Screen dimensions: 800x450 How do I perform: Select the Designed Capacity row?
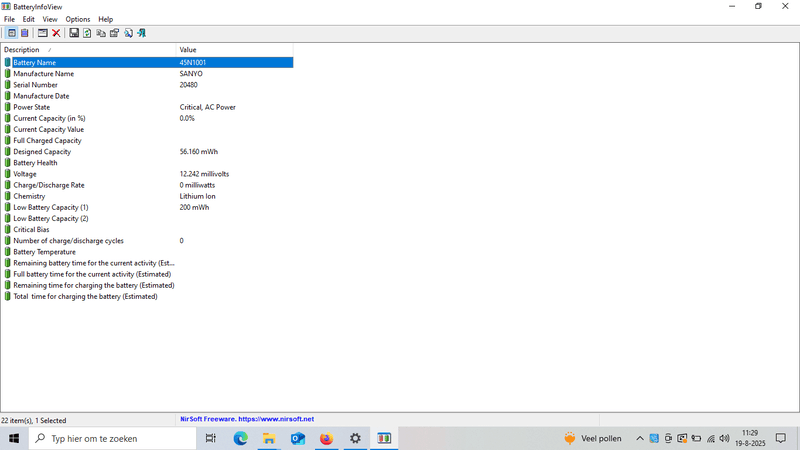tap(147, 152)
